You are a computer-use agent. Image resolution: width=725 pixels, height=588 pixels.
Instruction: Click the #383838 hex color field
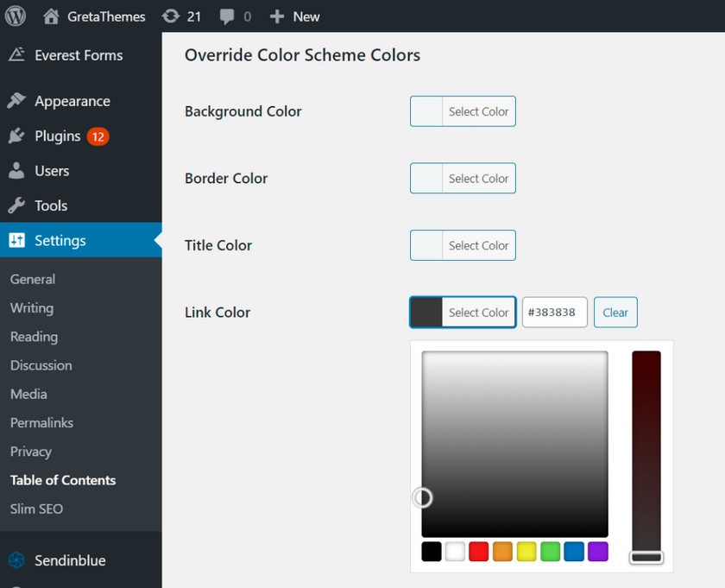[x=554, y=313]
